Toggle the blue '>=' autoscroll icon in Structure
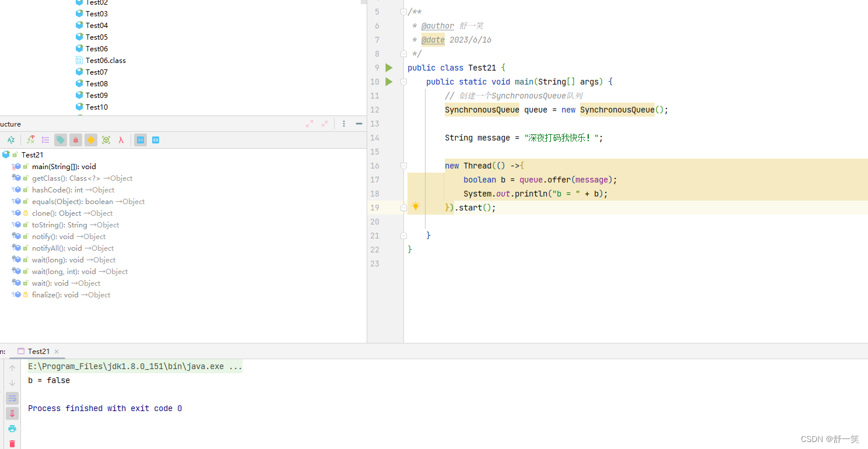Image resolution: width=868 pixels, height=449 pixels. 140,140
